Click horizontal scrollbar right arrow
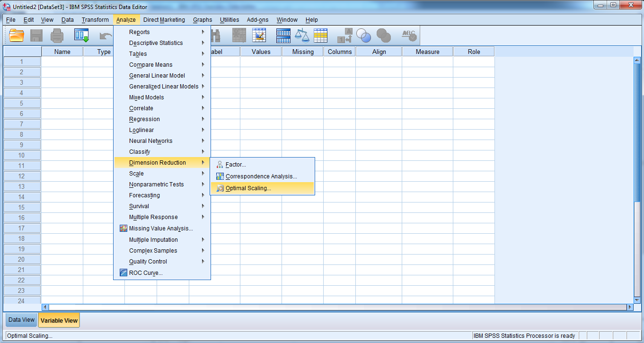 [x=629, y=307]
